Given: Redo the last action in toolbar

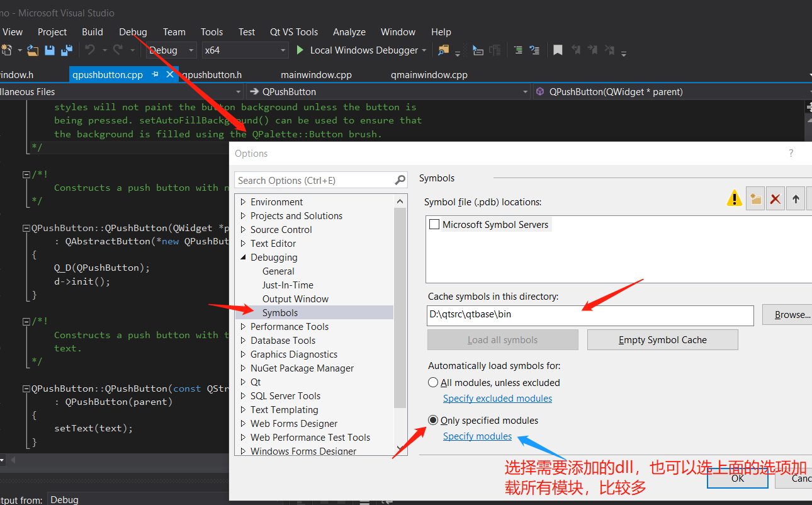Looking at the screenshot, I should pyautogui.click(x=117, y=50).
